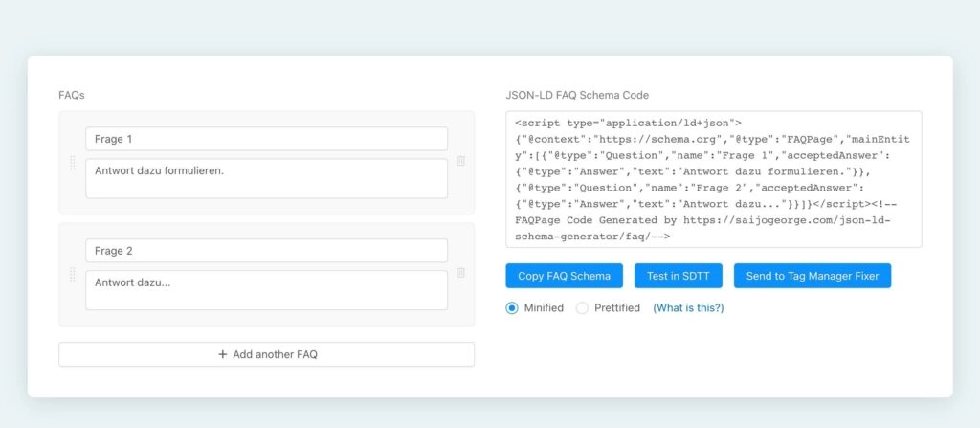The width and height of the screenshot is (980, 428).
Task: Focus the 'Frage 1' question field
Action: click(x=267, y=139)
